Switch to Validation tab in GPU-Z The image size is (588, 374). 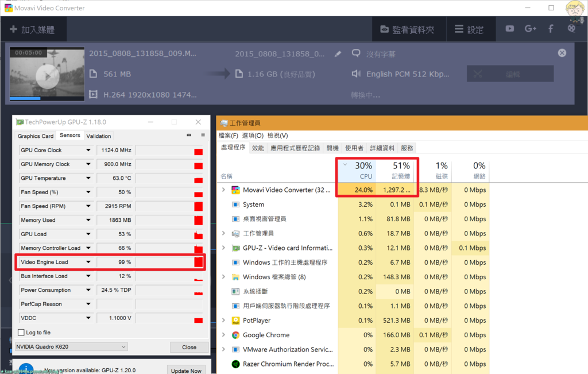(99, 136)
